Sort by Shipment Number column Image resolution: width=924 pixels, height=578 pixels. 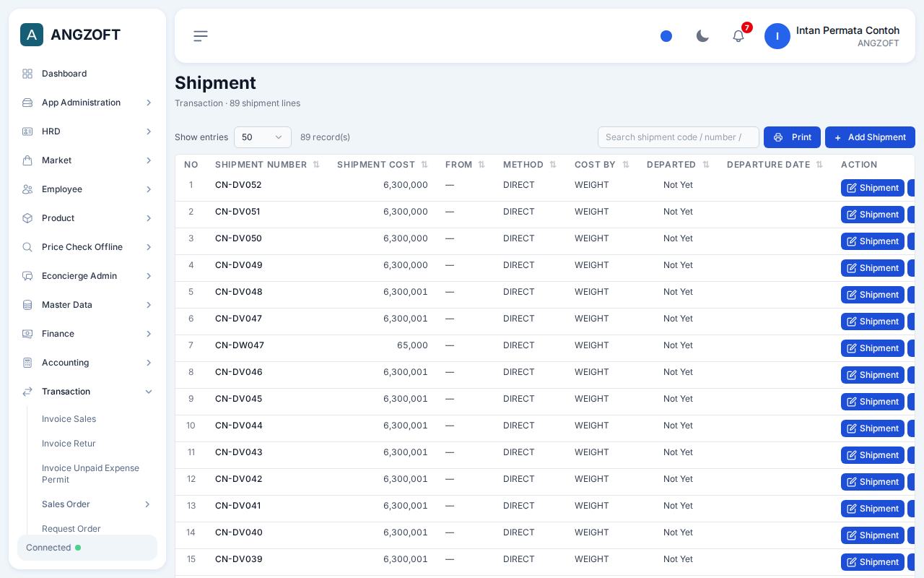coord(267,165)
